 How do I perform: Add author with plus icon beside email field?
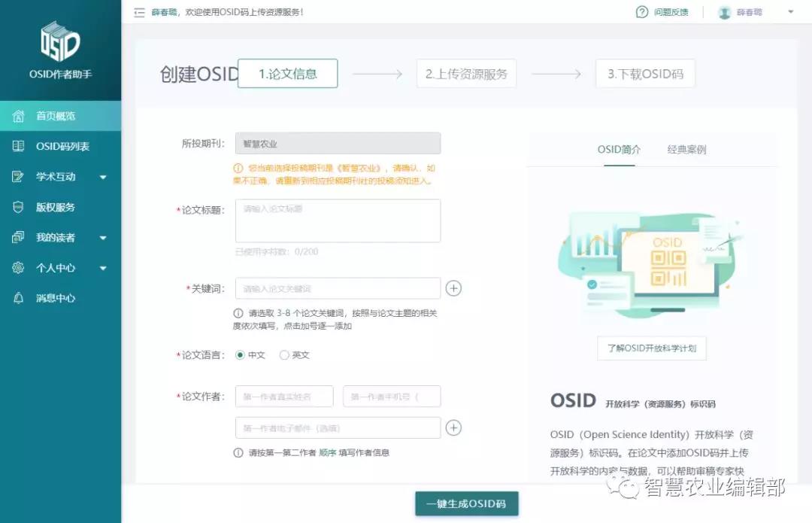(x=453, y=427)
